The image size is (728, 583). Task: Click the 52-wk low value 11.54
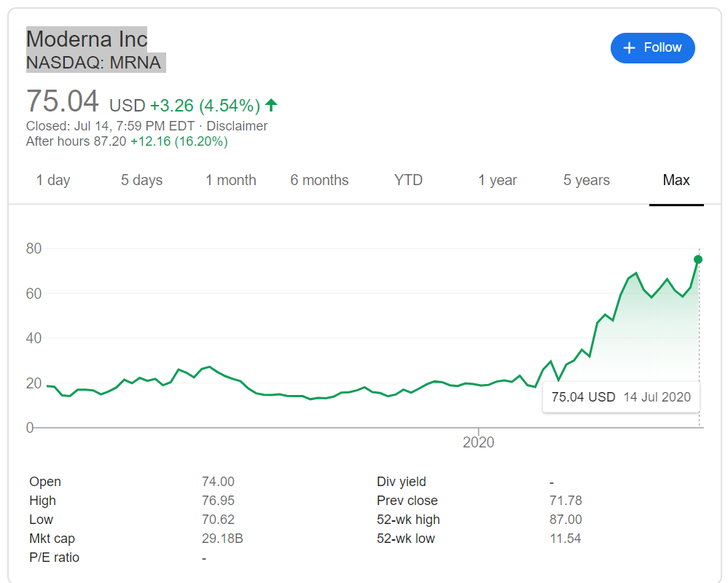pos(565,539)
